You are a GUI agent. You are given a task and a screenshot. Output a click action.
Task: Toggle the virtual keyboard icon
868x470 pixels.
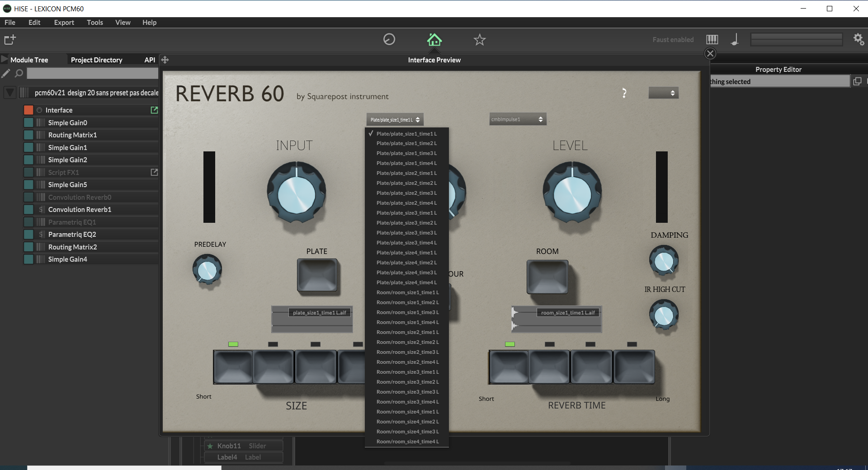coord(712,40)
